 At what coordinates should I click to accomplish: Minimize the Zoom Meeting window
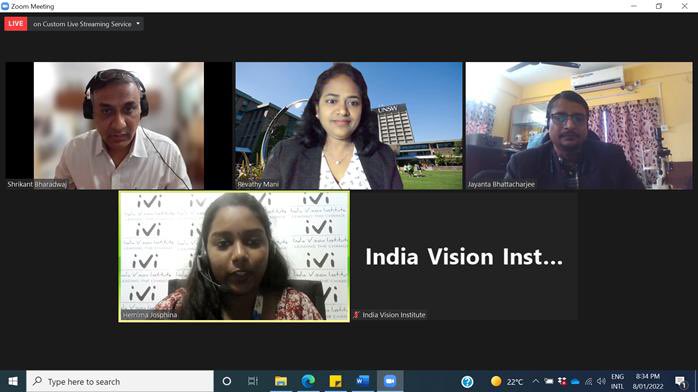click(x=634, y=6)
